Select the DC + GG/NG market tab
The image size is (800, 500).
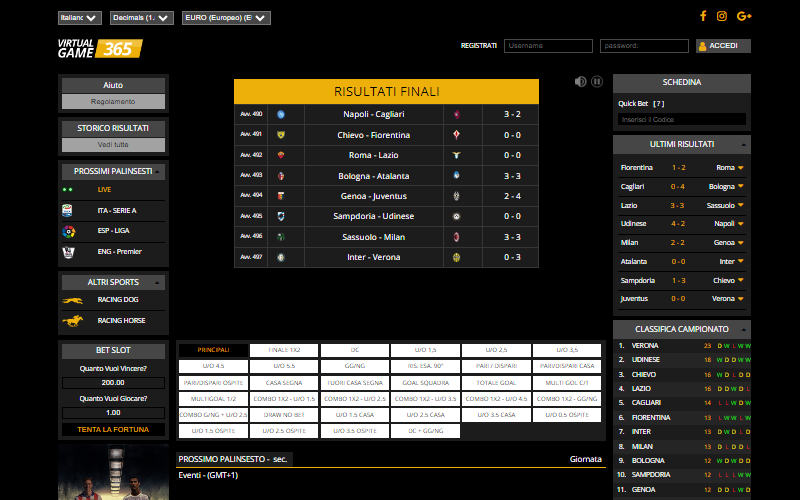(x=426, y=431)
